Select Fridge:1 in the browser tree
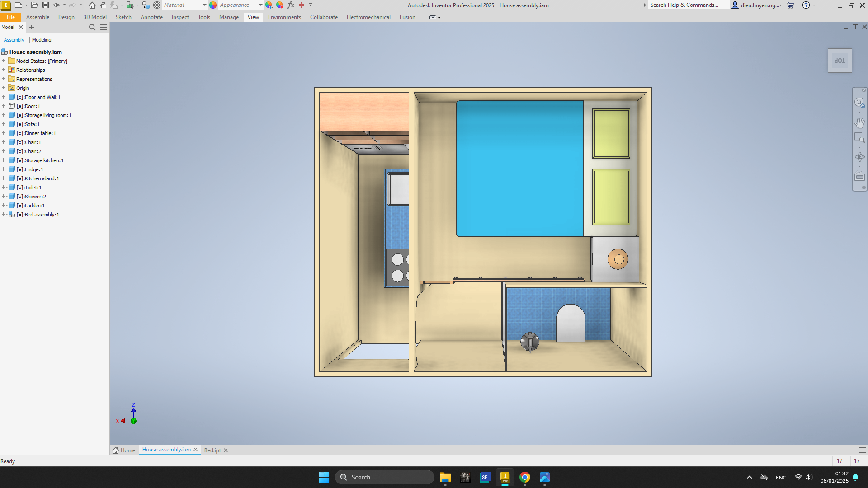This screenshot has height=488, width=868. [34, 169]
